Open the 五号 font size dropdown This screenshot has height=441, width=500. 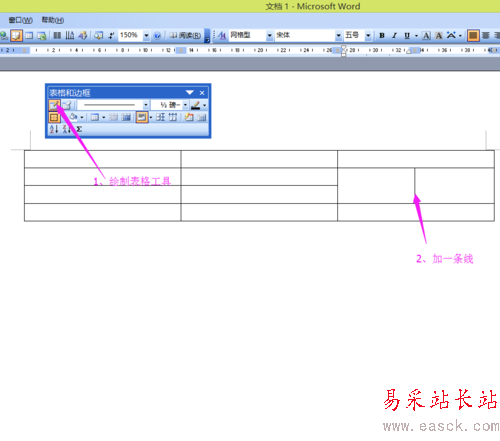(x=368, y=35)
